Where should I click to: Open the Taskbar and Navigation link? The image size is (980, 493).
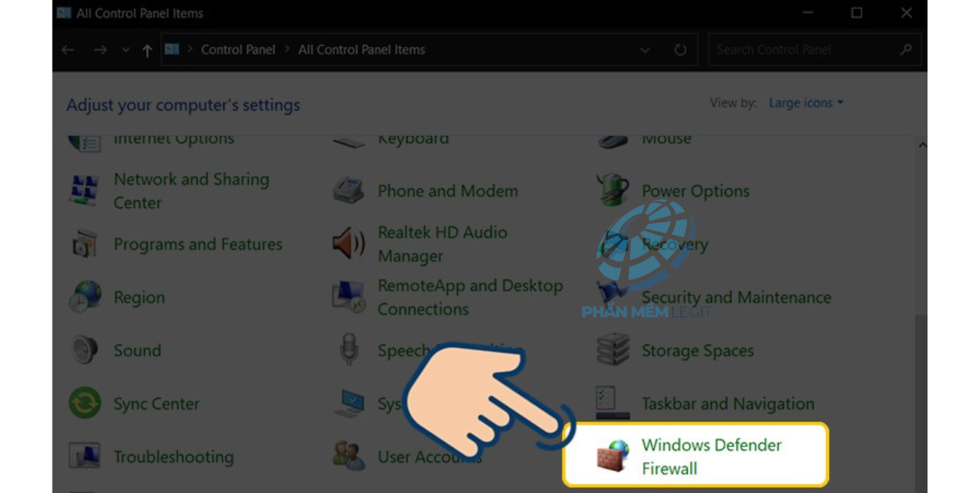click(x=728, y=404)
